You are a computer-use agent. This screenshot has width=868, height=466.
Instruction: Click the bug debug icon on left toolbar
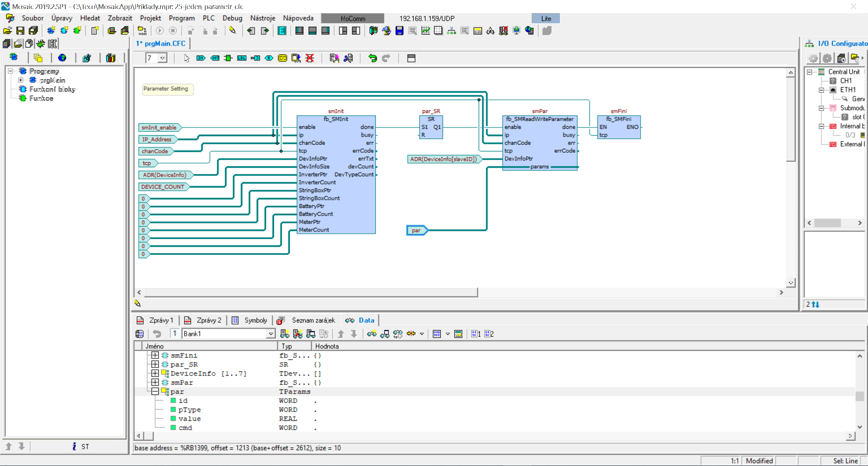coord(41,44)
